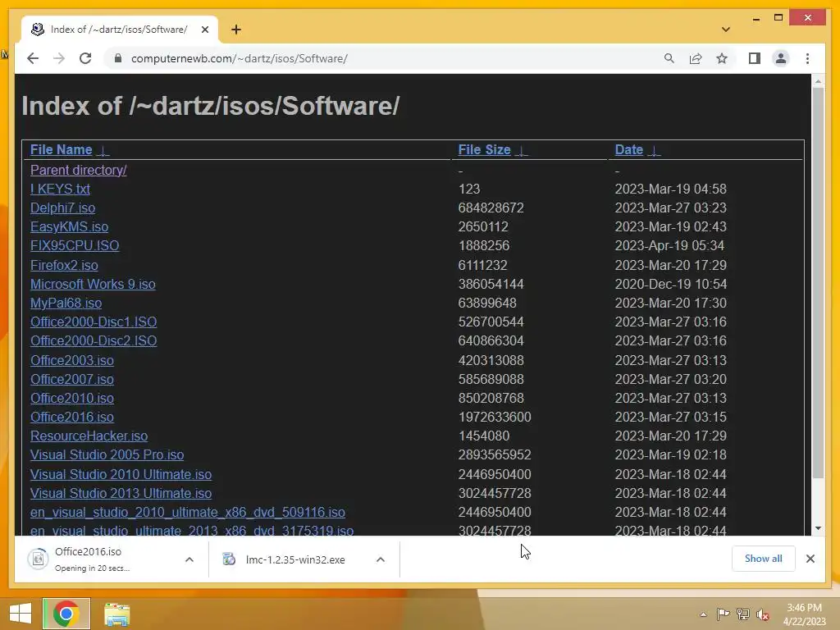Show hidden tray icons arrow
This screenshot has height=630, width=840.
[x=703, y=614]
